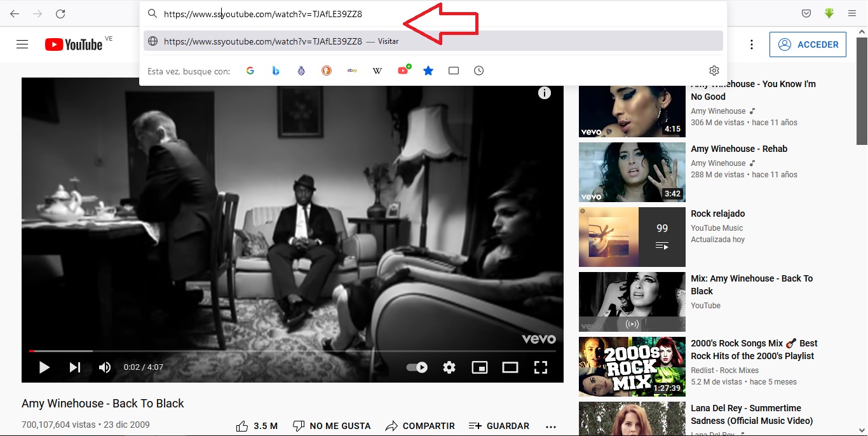Click the video title Amy Winehouse - Back To Black
This screenshot has height=436, width=868.
point(103,404)
